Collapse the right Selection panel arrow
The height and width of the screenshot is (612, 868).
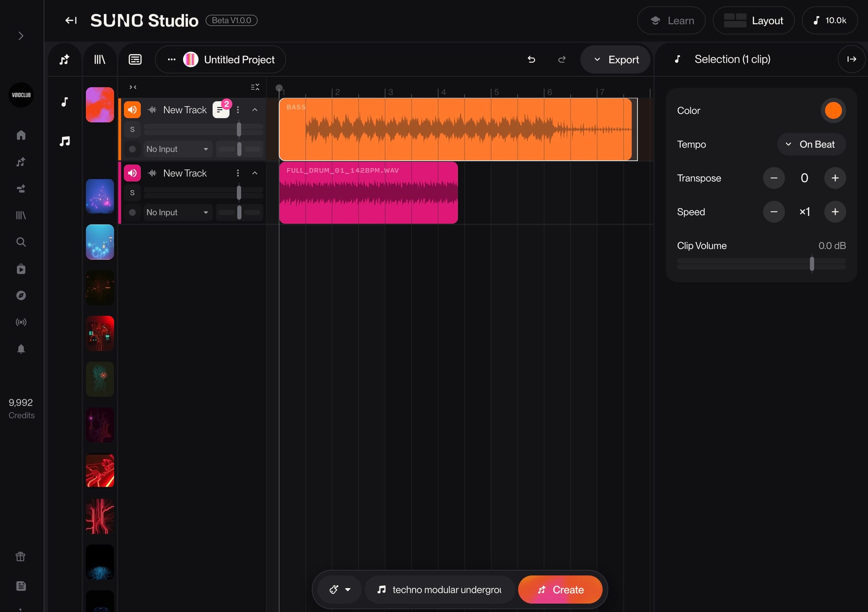852,59
